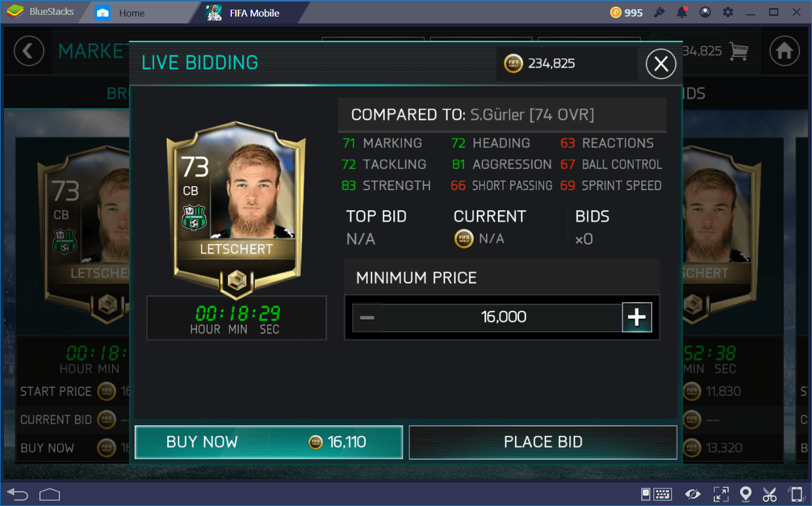This screenshot has height=506, width=812.
Task: Open the location pin tool
Action: coord(745,495)
